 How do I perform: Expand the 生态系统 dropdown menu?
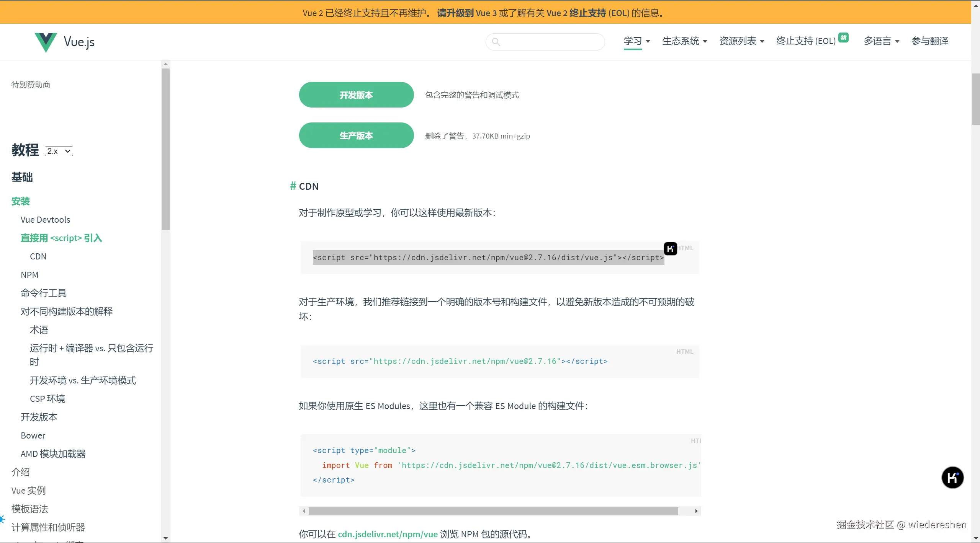(684, 41)
